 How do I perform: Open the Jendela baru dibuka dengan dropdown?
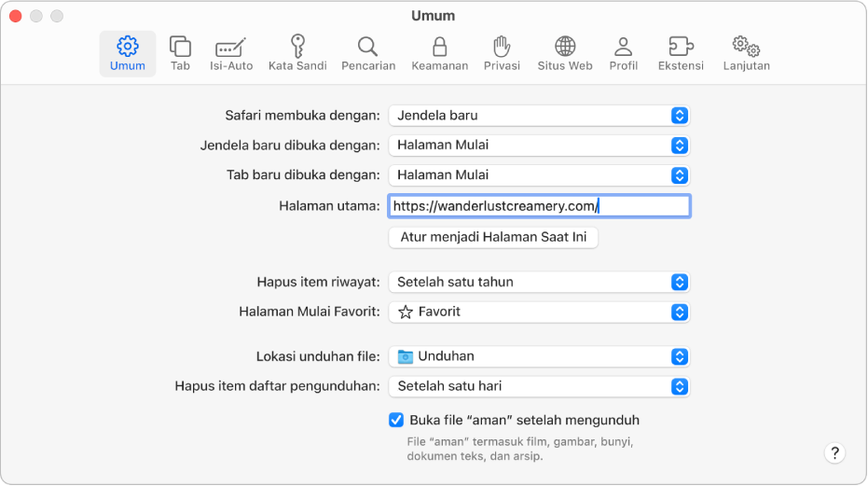[540, 146]
